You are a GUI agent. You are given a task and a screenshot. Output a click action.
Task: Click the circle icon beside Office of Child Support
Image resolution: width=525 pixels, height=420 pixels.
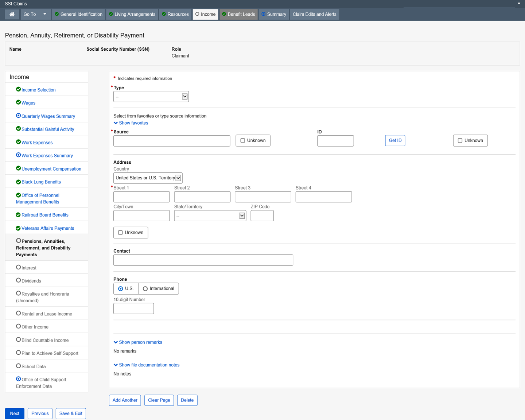click(18, 379)
